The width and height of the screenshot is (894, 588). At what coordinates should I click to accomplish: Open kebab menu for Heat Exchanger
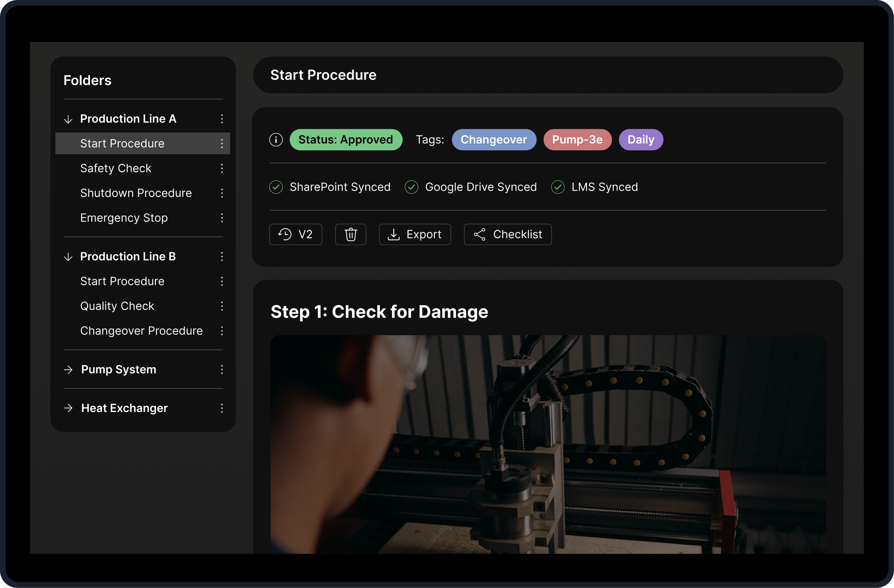point(222,408)
